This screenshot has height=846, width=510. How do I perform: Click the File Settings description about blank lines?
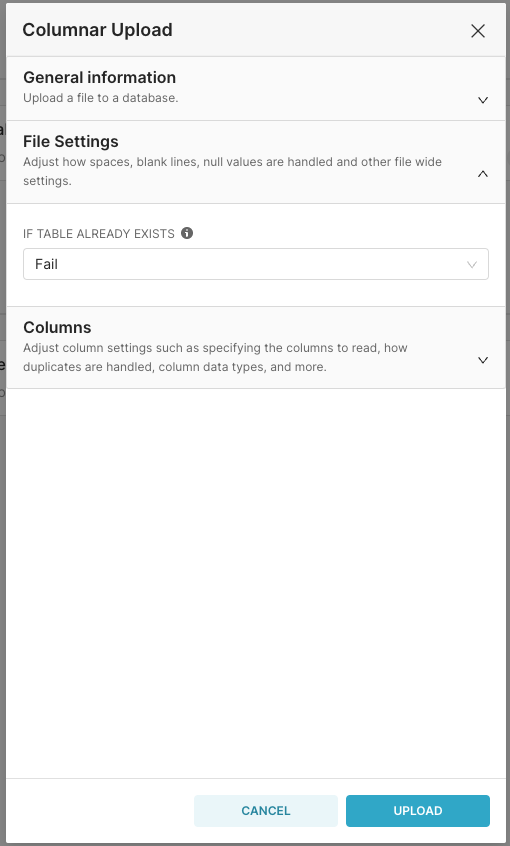pos(232,171)
